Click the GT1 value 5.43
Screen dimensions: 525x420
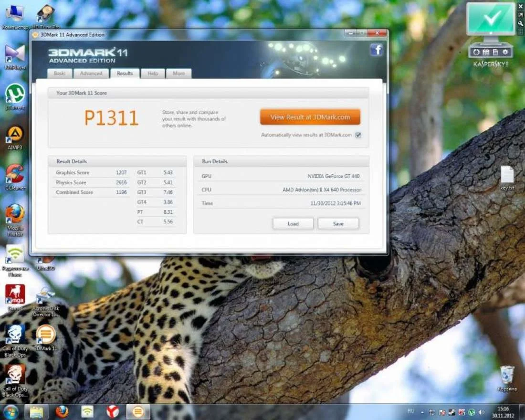(x=168, y=172)
